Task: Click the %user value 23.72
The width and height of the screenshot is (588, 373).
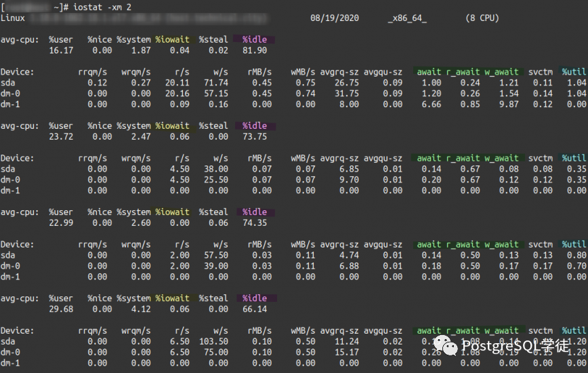Action: [x=61, y=136]
